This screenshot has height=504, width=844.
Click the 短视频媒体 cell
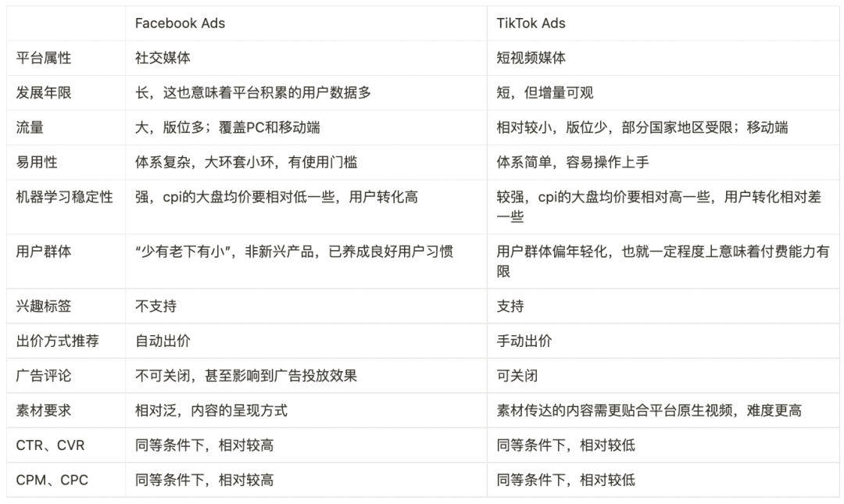coord(531,58)
